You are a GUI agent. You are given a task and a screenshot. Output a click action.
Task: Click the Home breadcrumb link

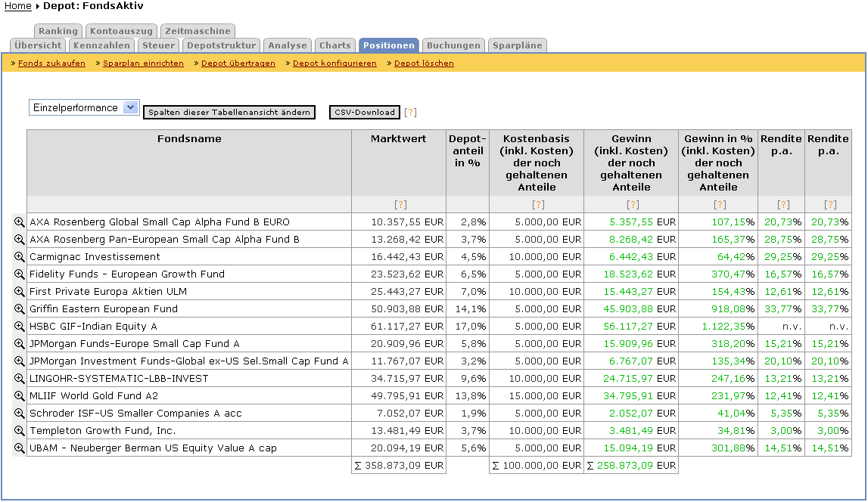click(18, 6)
